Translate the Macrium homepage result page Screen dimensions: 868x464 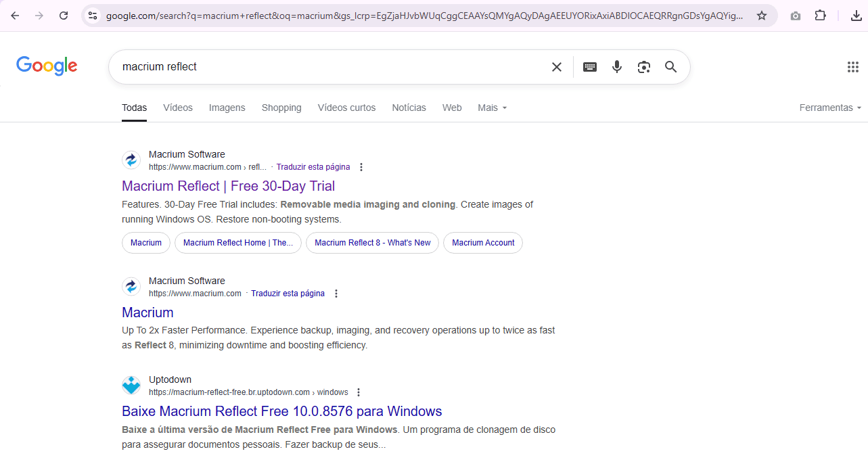point(288,294)
